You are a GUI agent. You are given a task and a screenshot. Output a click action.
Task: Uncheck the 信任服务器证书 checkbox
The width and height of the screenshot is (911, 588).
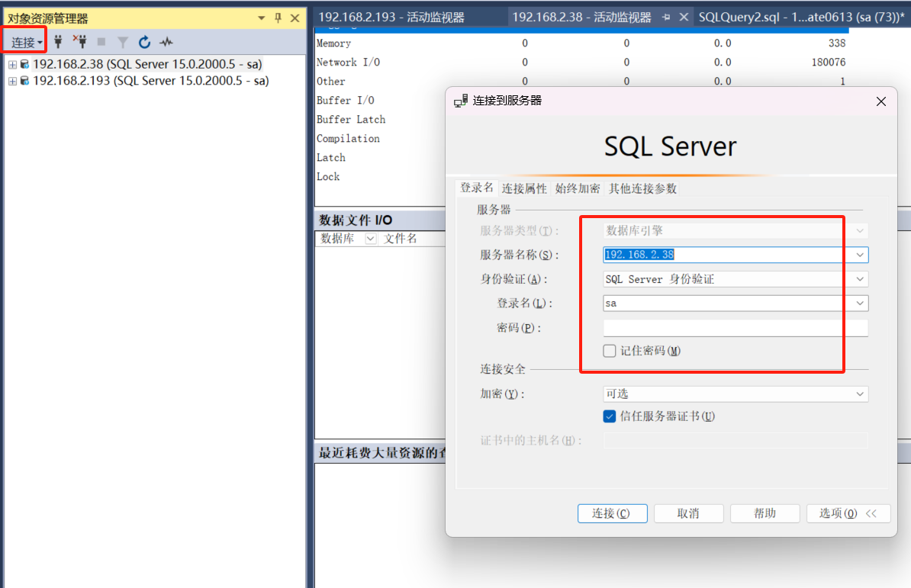(610, 416)
